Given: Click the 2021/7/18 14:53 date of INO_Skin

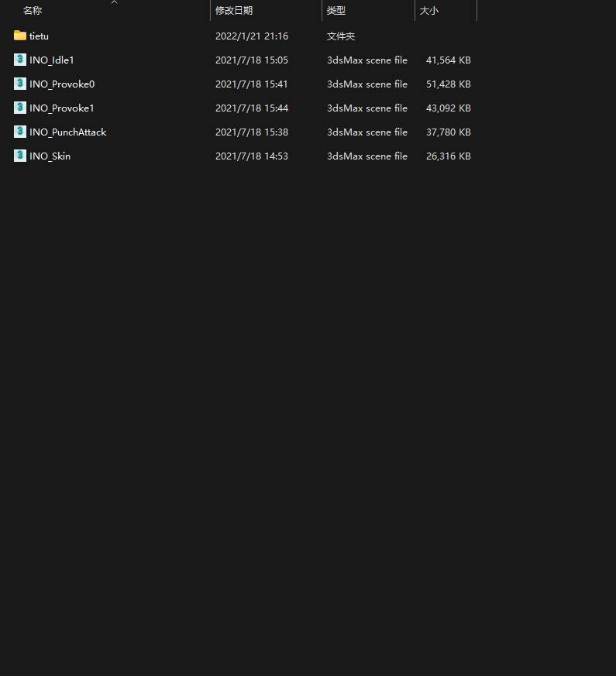Looking at the screenshot, I should tap(251, 156).
